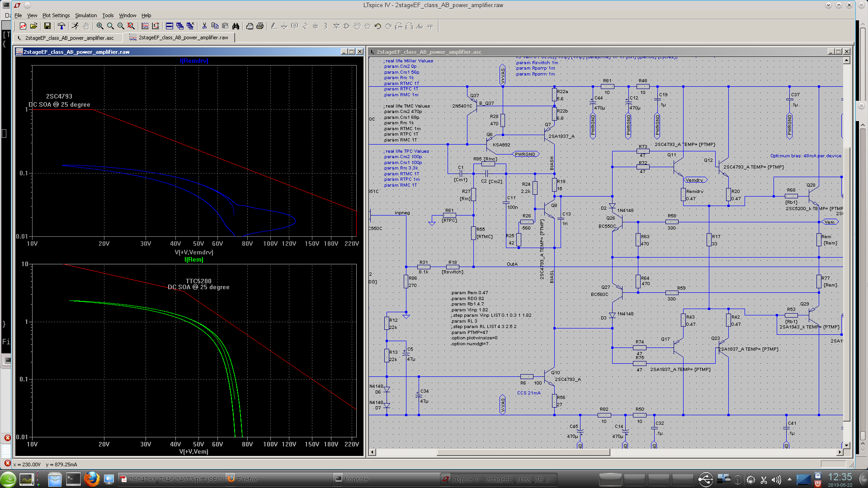Viewport: 868px width, 488px height.
Task: Click the Run simulation running-man icon
Action: [x=75, y=26]
